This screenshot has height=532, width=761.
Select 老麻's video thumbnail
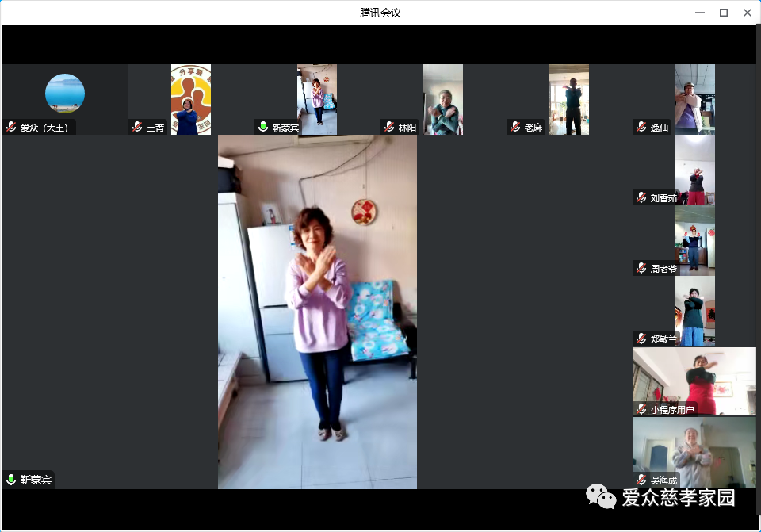569,99
